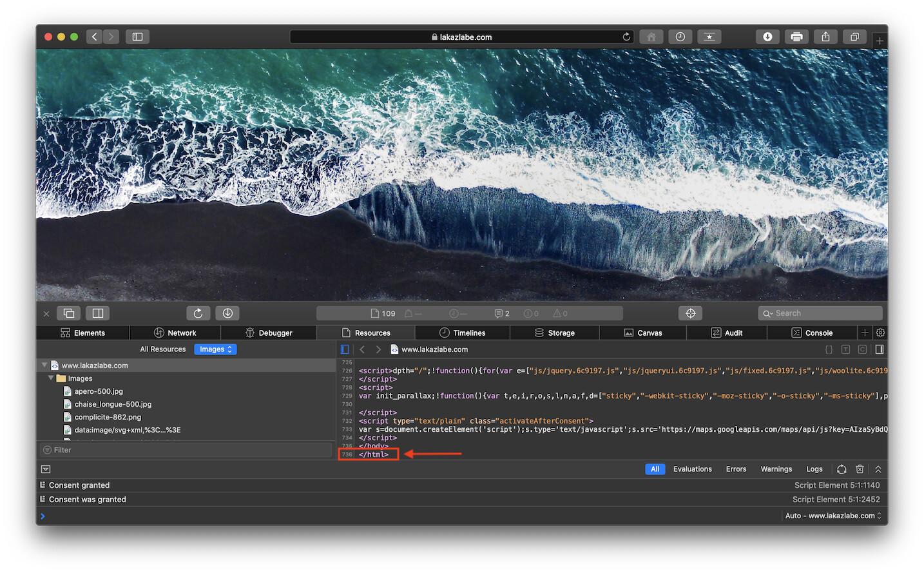Toggle the details sidebar on the right
Image resolution: width=924 pixels, height=573 pixels.
coord(879,349)
